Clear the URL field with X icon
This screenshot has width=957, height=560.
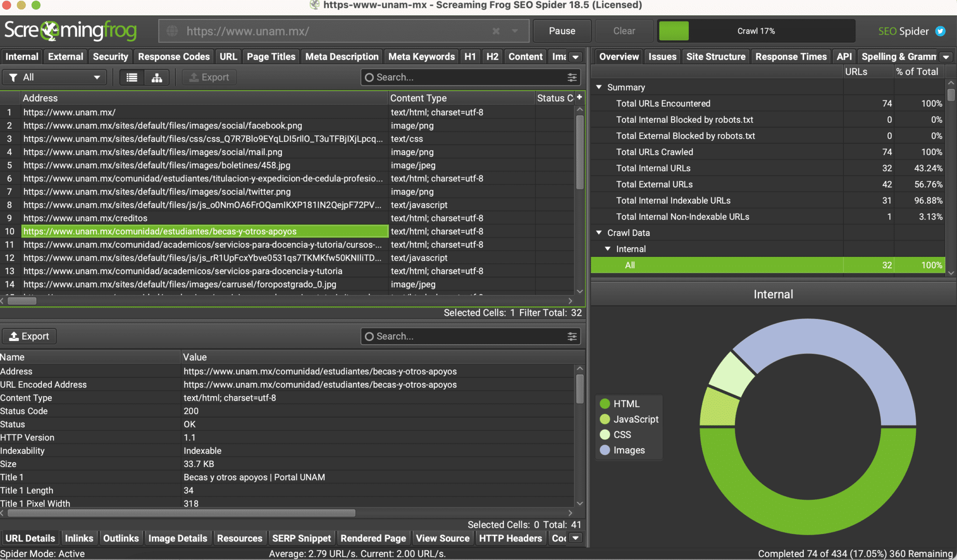[496, 31]
